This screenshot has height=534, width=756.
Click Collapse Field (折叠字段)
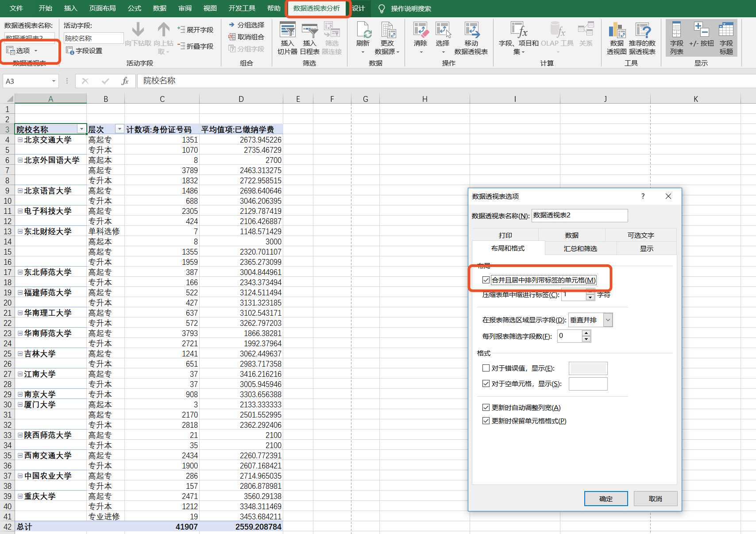click(x=196, y=46)
